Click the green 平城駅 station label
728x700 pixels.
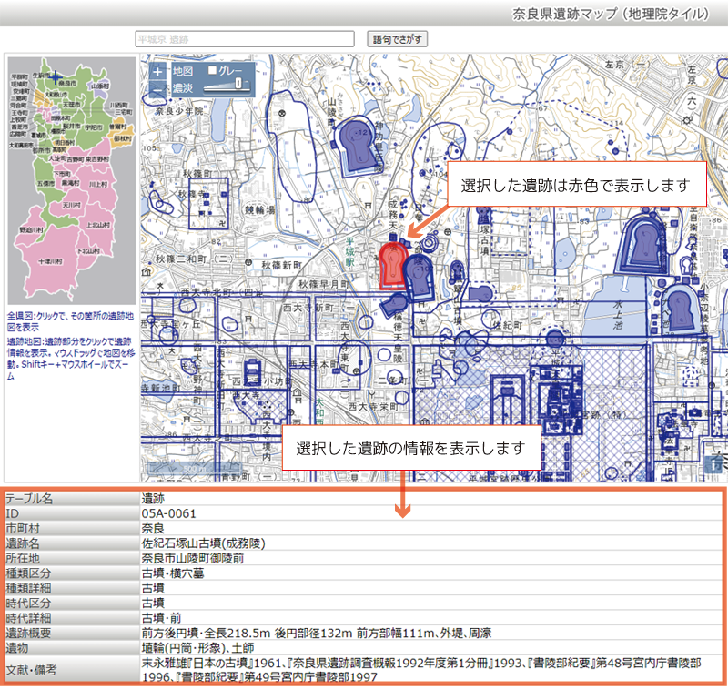click(349, 252)
